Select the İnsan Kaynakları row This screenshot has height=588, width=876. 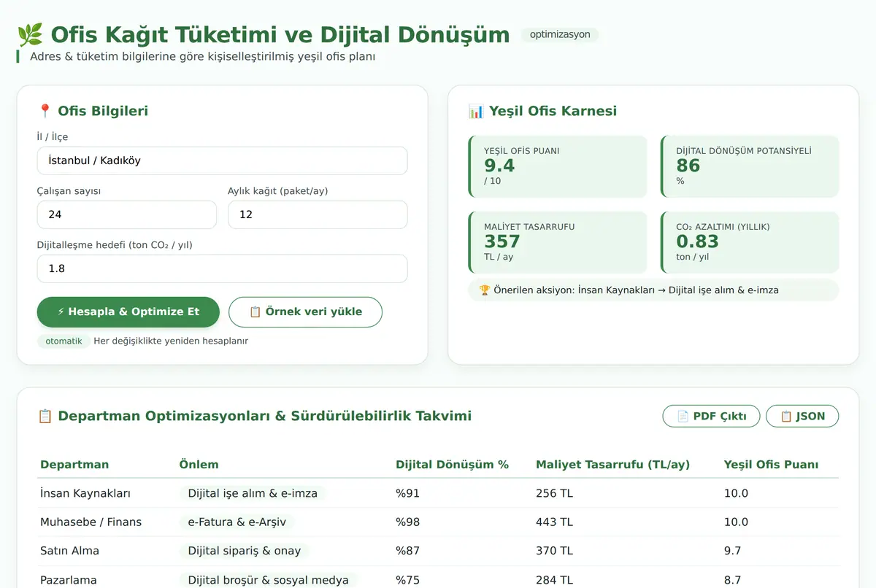[x=438, y=493]
